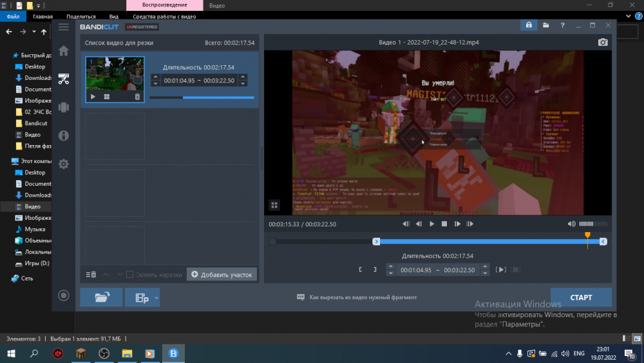Click end time field 00:03:22.50 under timeline
The height and width of the screenshot is (363, 644).
coord(459,270)
